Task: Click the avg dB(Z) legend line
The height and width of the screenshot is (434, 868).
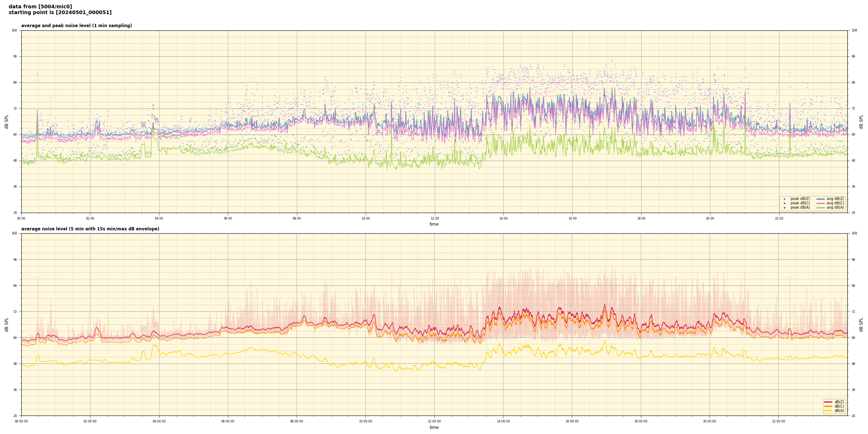Action: [821, 199]
